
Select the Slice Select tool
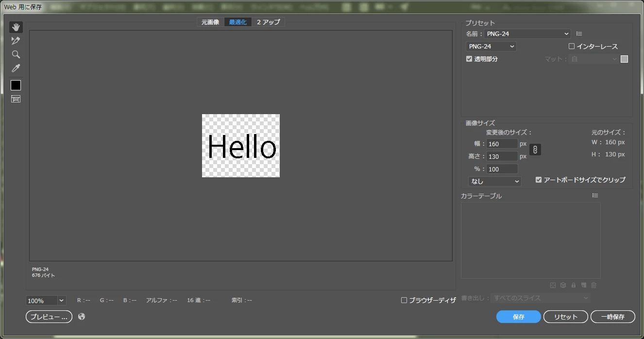[16, 41]
